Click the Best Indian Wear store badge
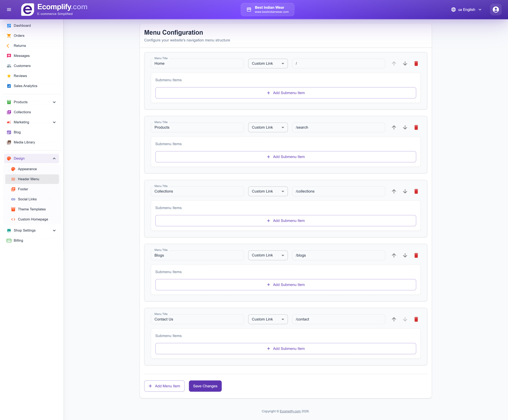Image resolution: width=508 pixels, height=420 pixels. pos(267,9)
